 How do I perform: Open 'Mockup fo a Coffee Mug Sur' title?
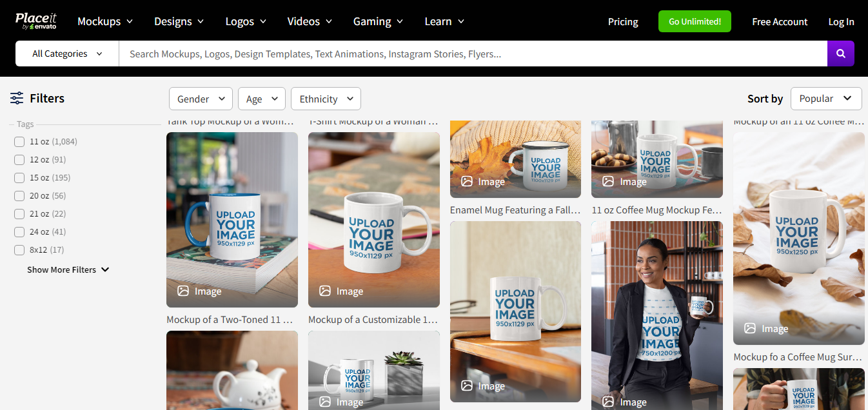798,356
